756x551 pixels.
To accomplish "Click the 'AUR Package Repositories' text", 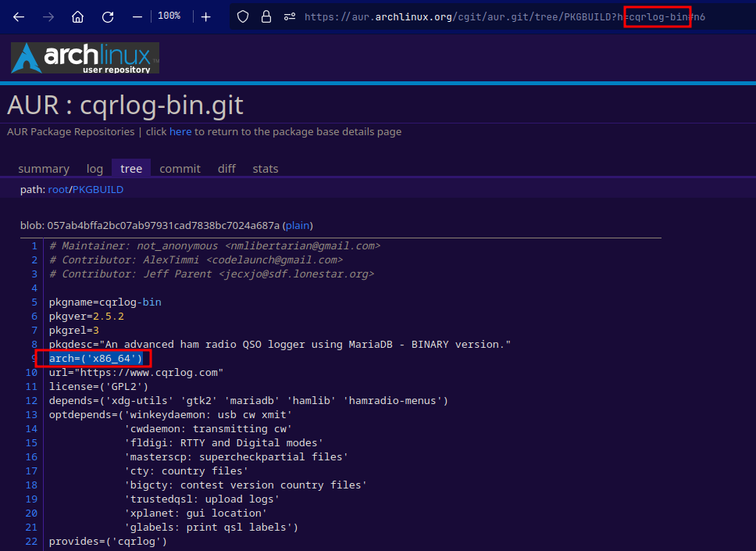I will click(71, 132).
